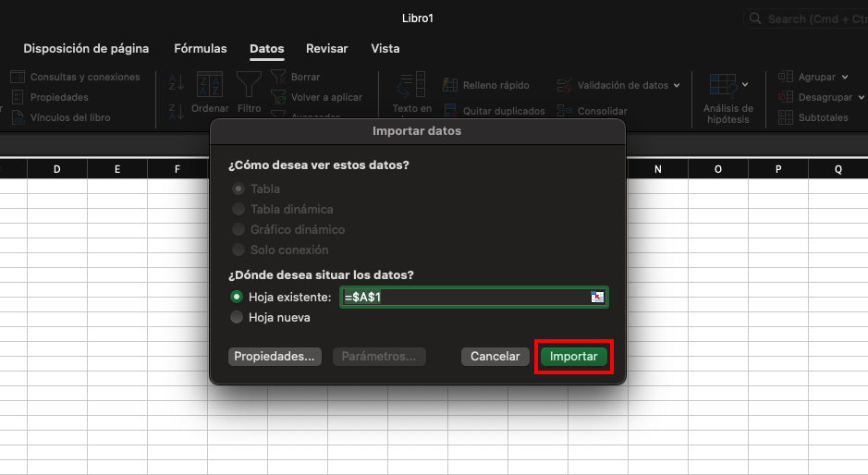
Task: Click the Cancelar button
Action: point(495,356)
